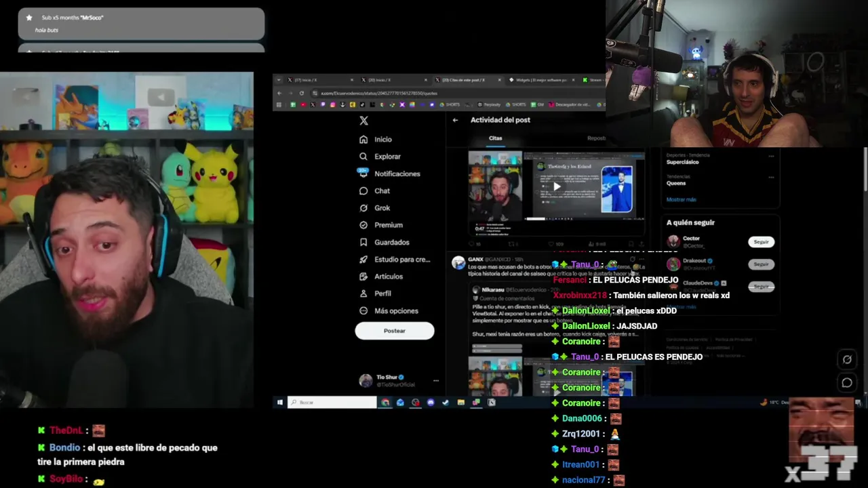Open Tio Shur account menu dots
Viewport: 868px width, 488px height.
pyautogui.click(x=436, y=380)
